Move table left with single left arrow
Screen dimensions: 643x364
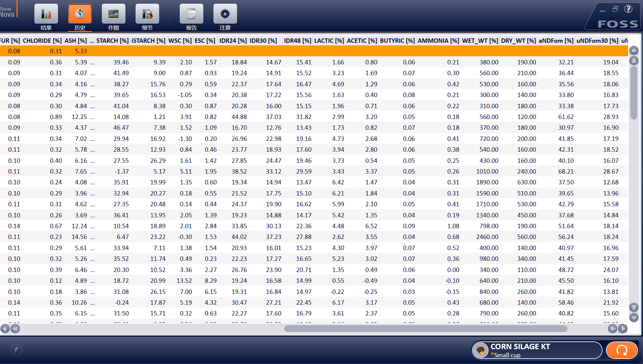pos(5,329)
